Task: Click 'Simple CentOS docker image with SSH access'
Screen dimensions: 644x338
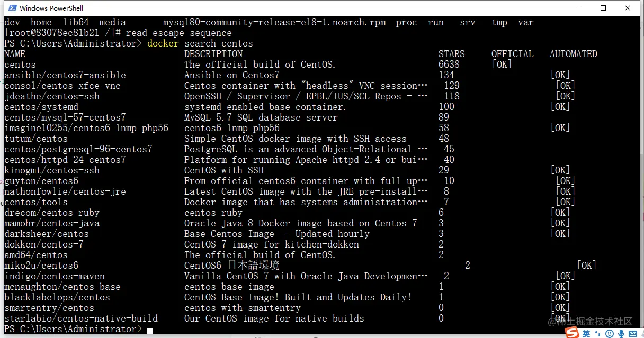Action: pyautogui.click(x=296, y=139)
